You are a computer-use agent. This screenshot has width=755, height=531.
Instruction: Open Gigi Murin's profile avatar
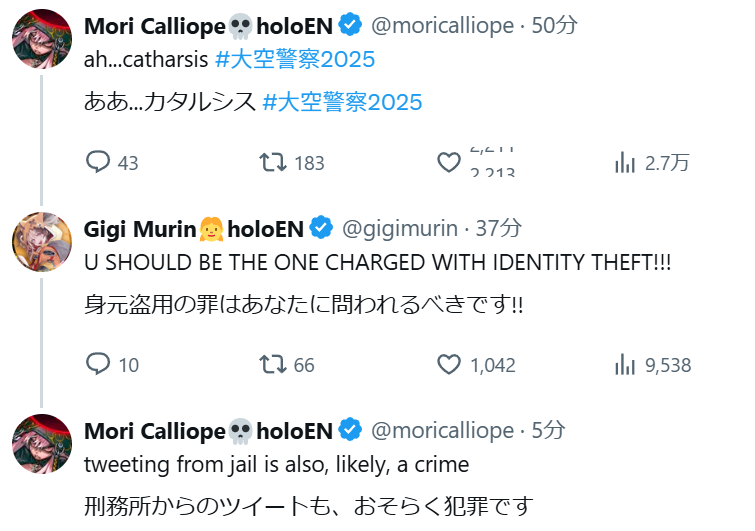coord(41,243)
